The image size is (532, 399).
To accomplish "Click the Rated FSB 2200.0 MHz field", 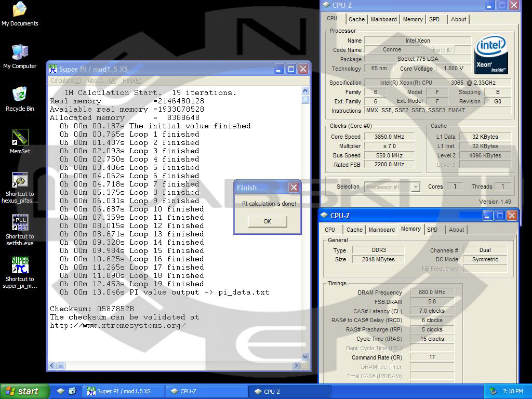I will click(389, 165).
